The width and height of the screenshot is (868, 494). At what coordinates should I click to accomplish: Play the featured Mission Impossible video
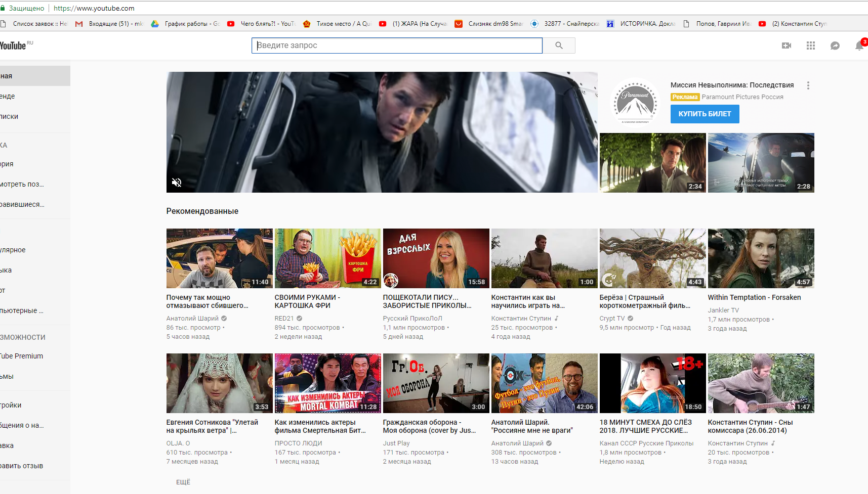382,132
